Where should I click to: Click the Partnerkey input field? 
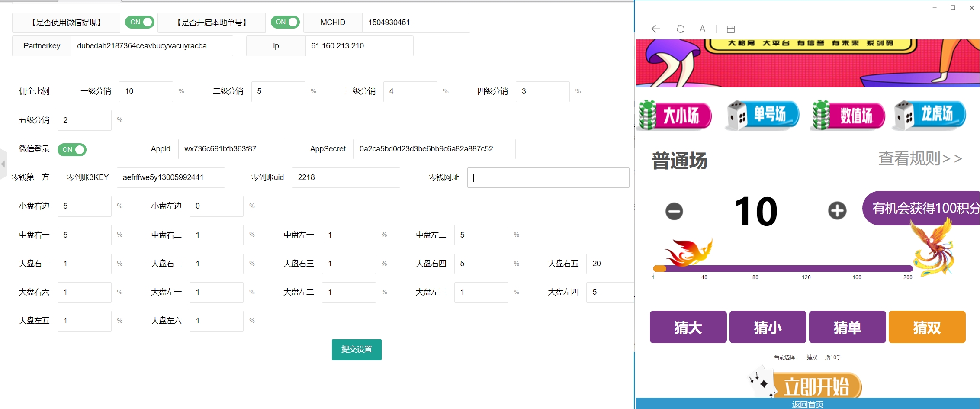click(152, 46)
